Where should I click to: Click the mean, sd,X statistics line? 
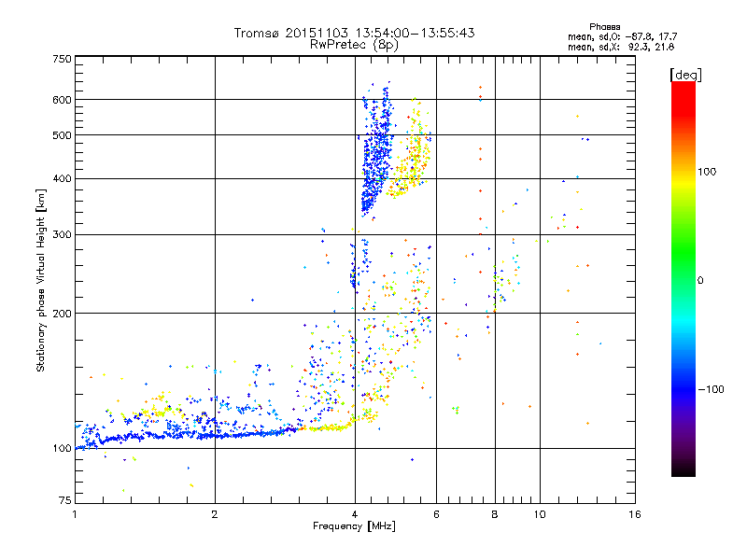[621, 47]
